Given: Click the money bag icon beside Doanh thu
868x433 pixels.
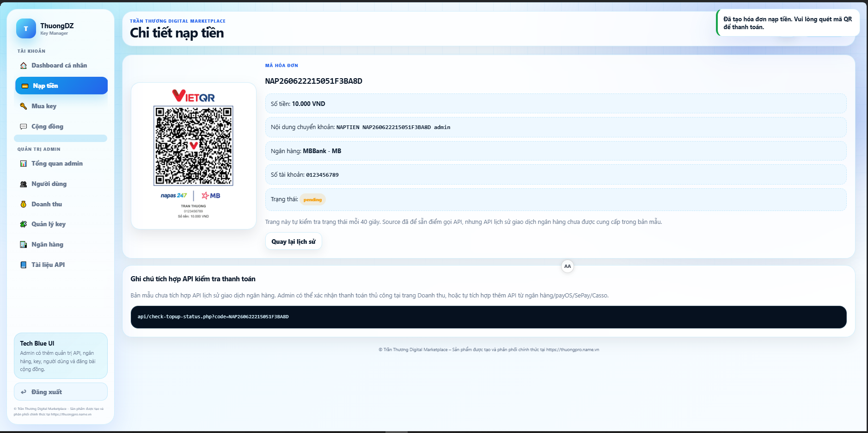Looking at the screenshot, I should pos(24,204).
